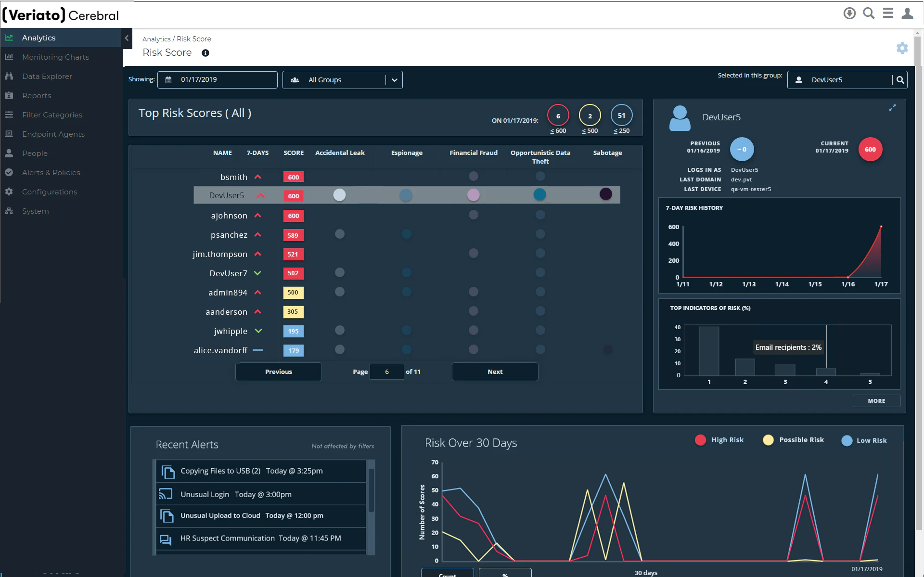
Task: Open the settings gear above the DevUser5 panel
Action: 902,48
